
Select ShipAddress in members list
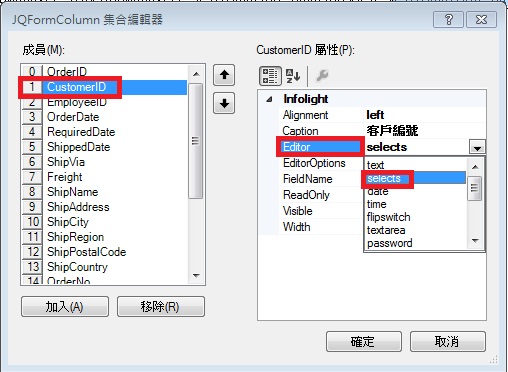click(x=105, y=207)
